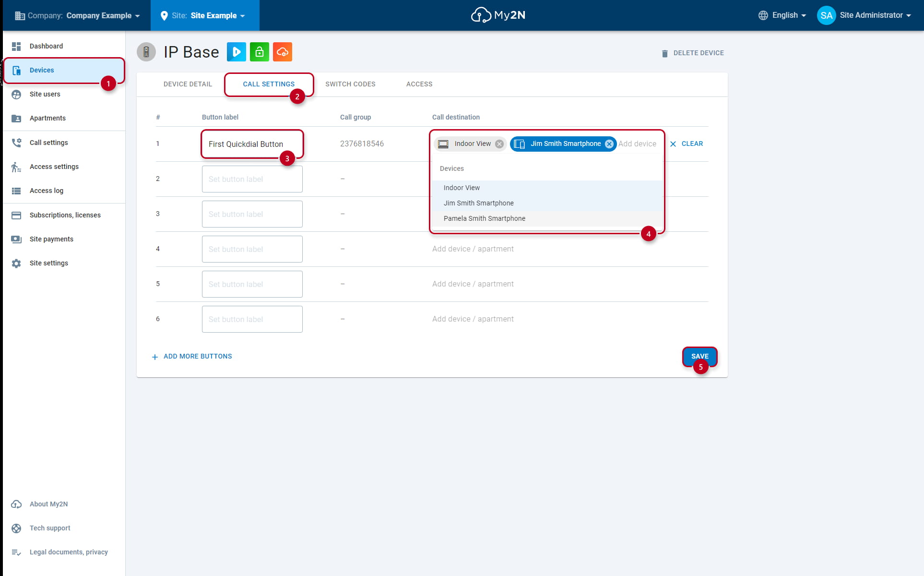Click the Button label column header
This screenshot has width=924, height=576.
220,117
